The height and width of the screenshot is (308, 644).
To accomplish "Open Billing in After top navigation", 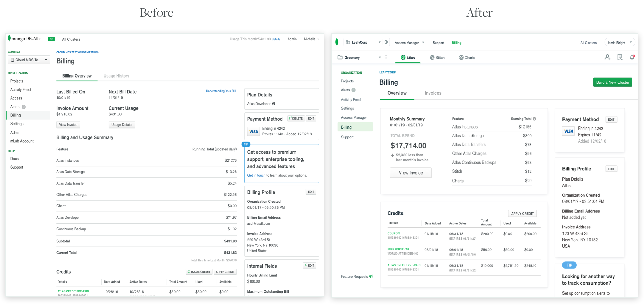I will tap(456, 43).
